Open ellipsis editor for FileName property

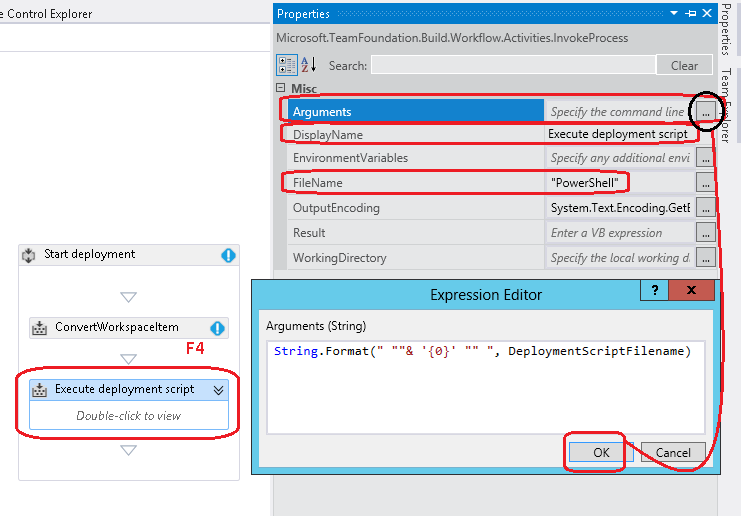(x=706, y=183)
